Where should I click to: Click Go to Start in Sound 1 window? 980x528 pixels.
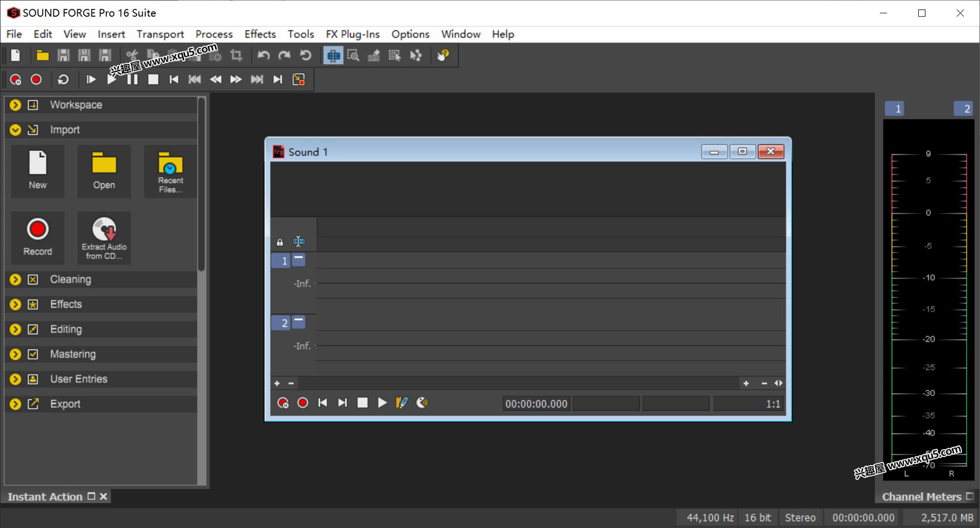click(x=322, y=403)
